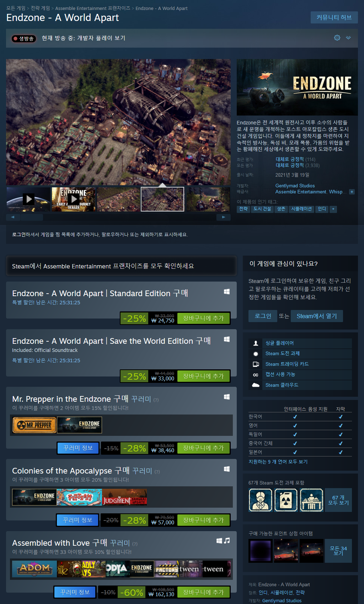This screenshot has height=604, width=364.
Task: Open genre link 시뮬레이션
Action: [282, 593]
